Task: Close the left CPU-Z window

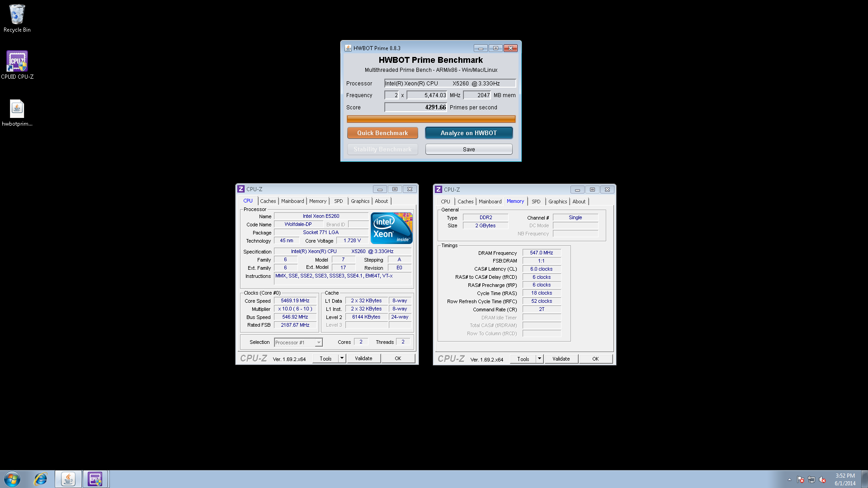Action: (410, 189)
